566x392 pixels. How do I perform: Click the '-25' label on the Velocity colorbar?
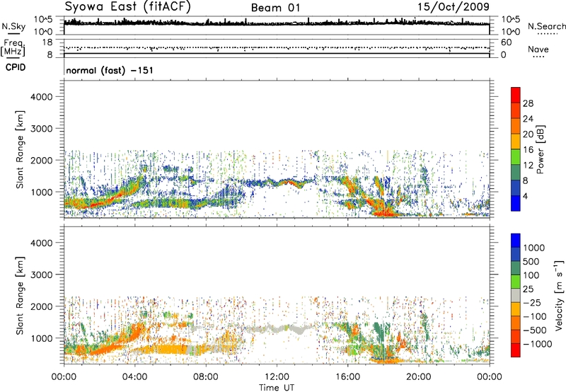(x=531, y=303)
